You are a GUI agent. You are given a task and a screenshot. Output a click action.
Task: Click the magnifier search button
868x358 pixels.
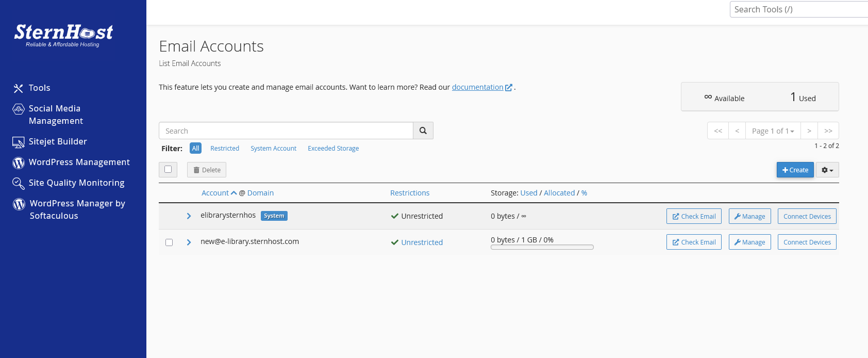[423, 131]
